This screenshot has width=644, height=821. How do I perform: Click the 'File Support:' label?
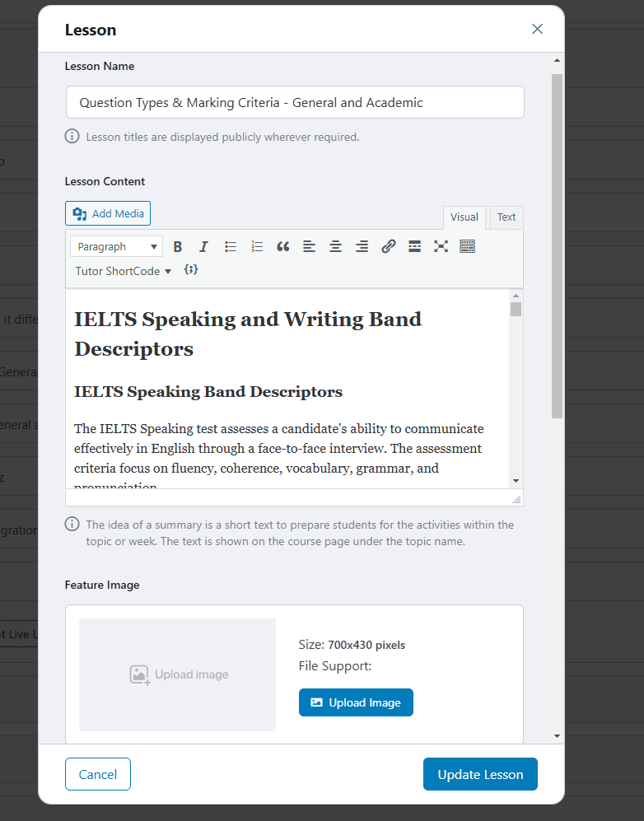point(335,666)
